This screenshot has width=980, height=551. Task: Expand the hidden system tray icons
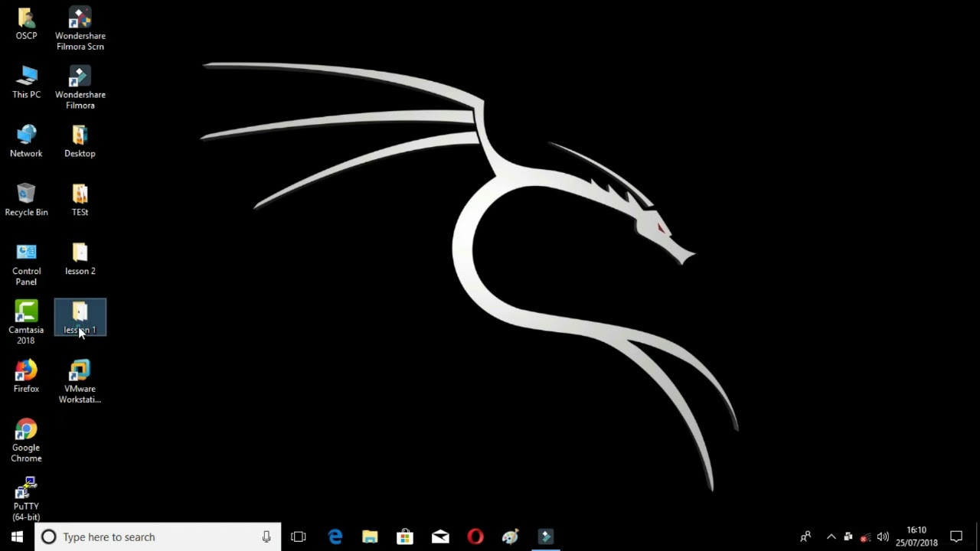[831, 536]
